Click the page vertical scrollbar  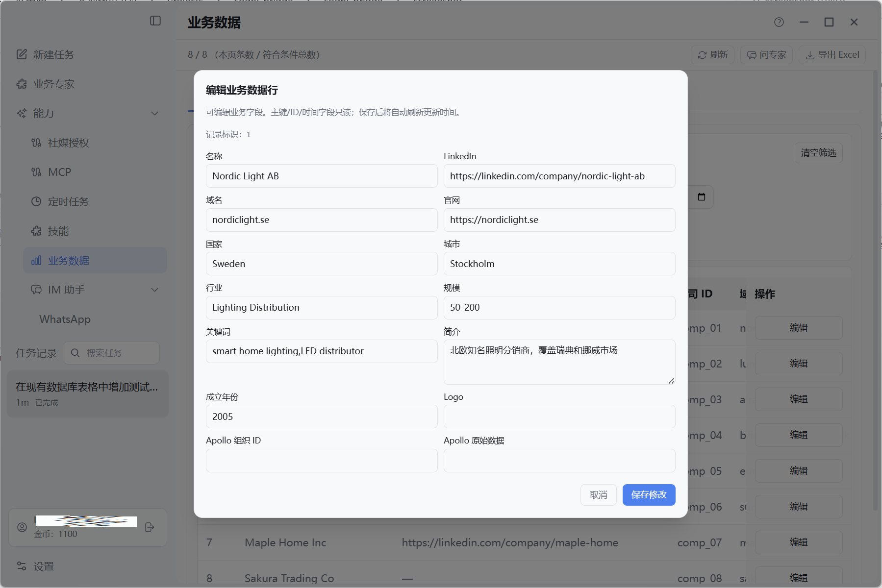(x=876, y=290)
